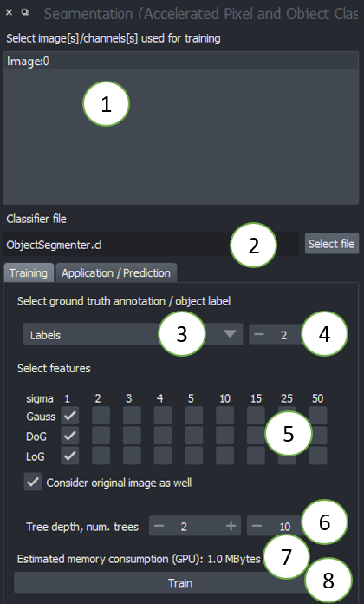Image resolution: width=364 pixels, height=604 pixels.
Task: Switch to the Application / Prediction tab
Action: click(116, 272)
